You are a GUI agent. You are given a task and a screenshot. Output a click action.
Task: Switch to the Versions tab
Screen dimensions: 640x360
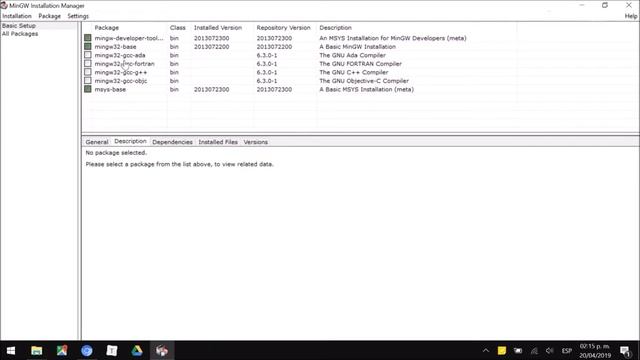click(x=256, y=142)
